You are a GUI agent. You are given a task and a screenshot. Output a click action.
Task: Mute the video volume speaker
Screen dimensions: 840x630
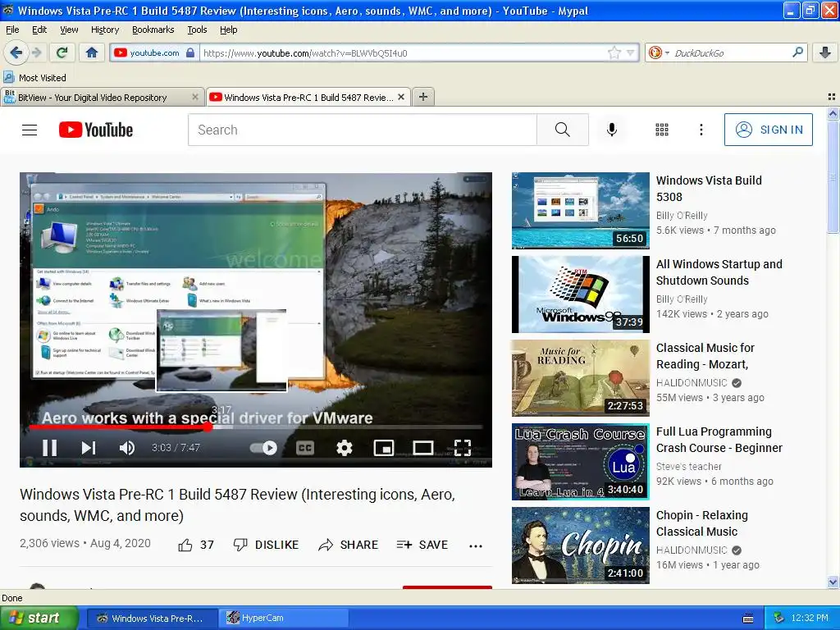click(126, 447)
